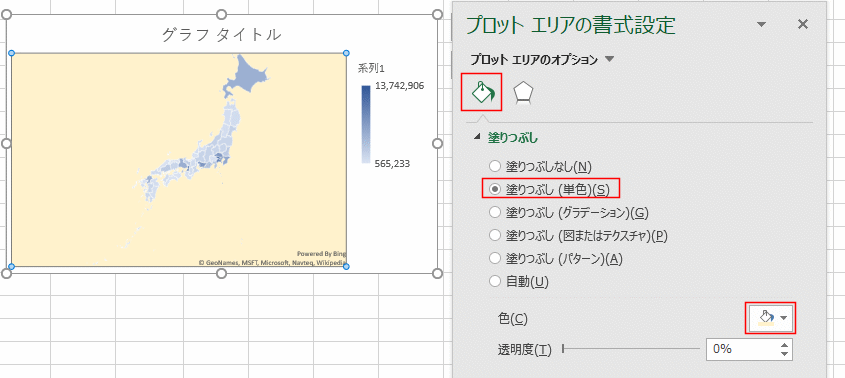Select 塗りつぶし (単色)(S) radio button
This screenshot has height=378, width=845.
[494, 189]
